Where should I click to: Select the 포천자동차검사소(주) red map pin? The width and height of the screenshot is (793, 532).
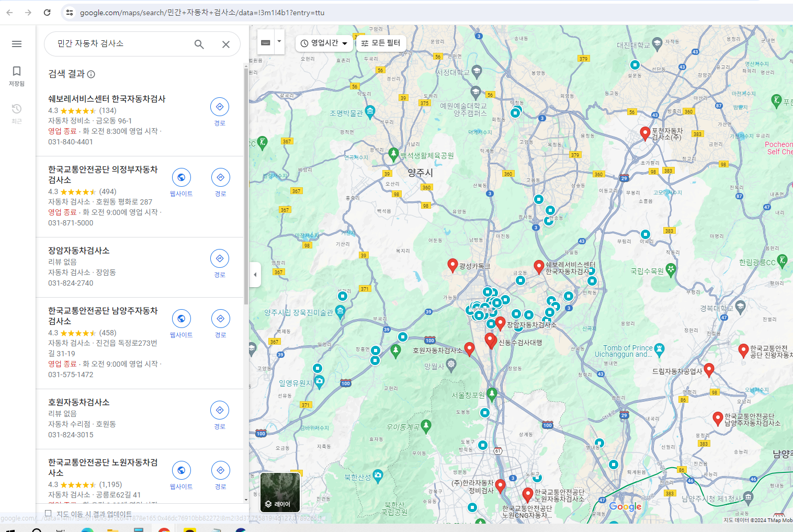click(645, 133)
